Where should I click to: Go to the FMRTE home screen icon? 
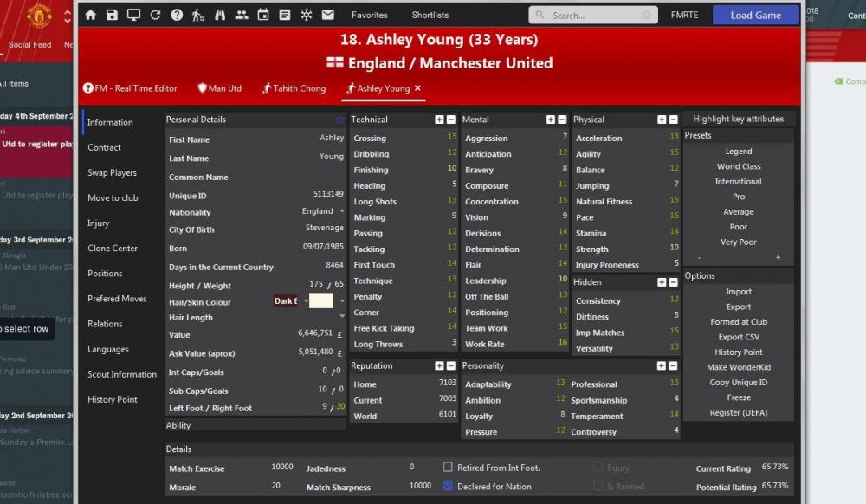[91, 15]
